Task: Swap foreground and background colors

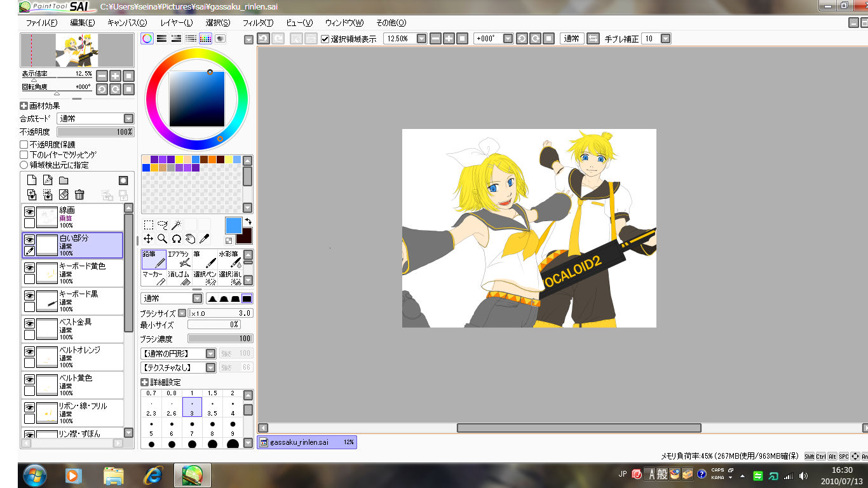Action: click(248, 221)
